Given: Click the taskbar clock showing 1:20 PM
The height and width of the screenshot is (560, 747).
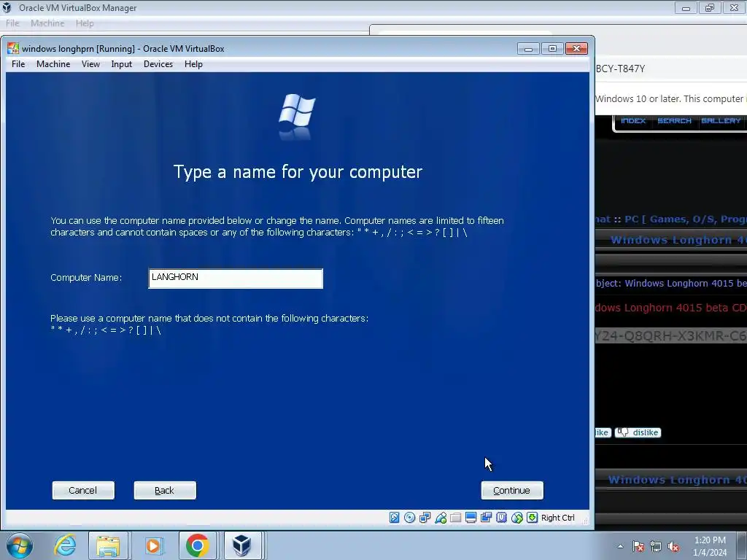Looking at the screenshot, I should pyautogui.click(x=710, y=546).
